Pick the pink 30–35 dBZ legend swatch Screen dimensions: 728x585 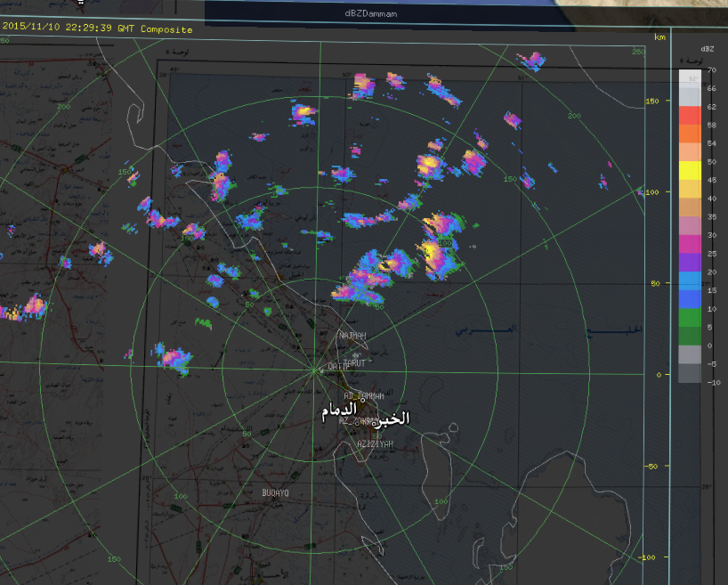[690, 226]
